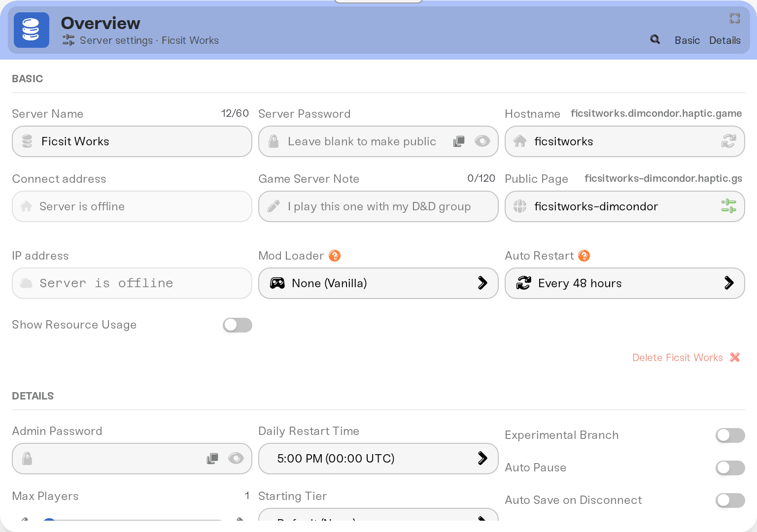Click the Auto Restart help question icon
Viewport: 757px width, 532px height.
[x=584, y=256]
